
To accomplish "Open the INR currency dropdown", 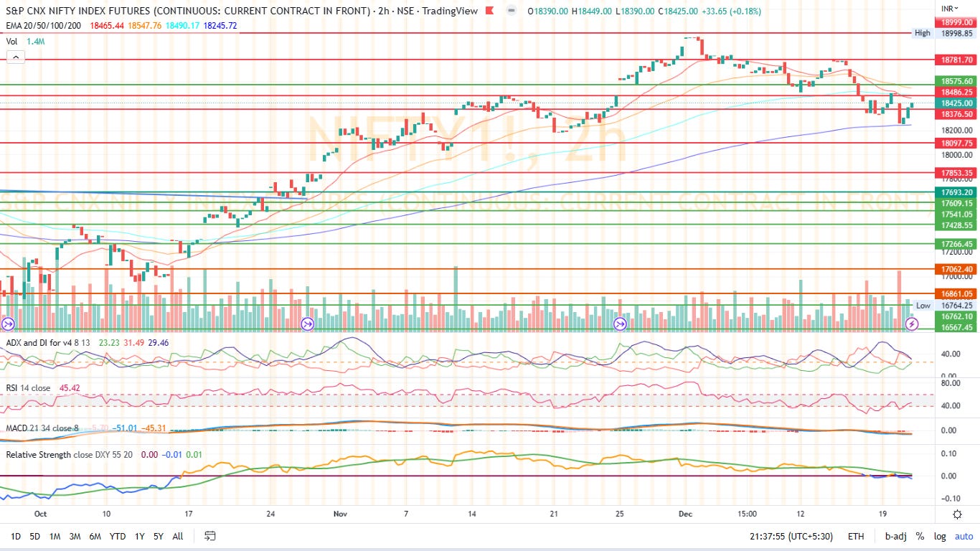I will (x=950, y=8).
